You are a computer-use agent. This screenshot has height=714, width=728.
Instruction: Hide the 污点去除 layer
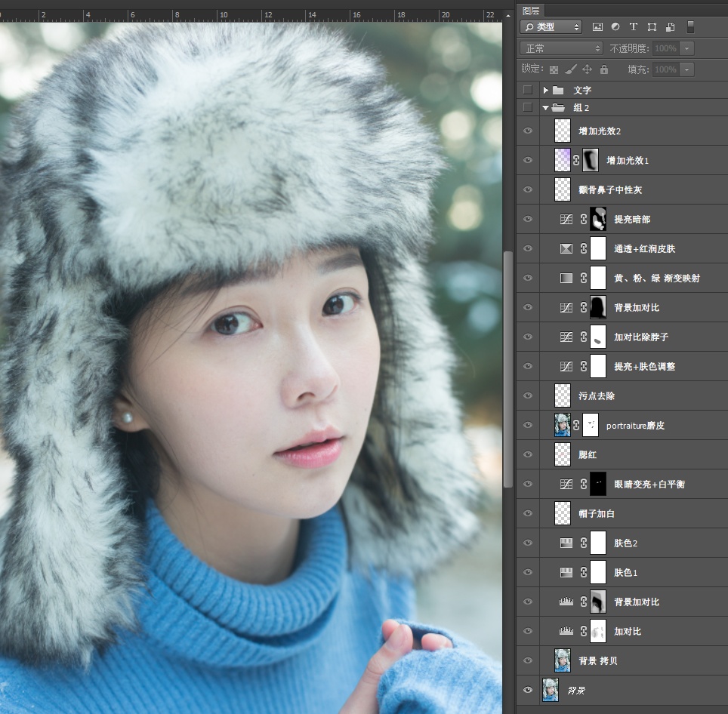(527, 395)
